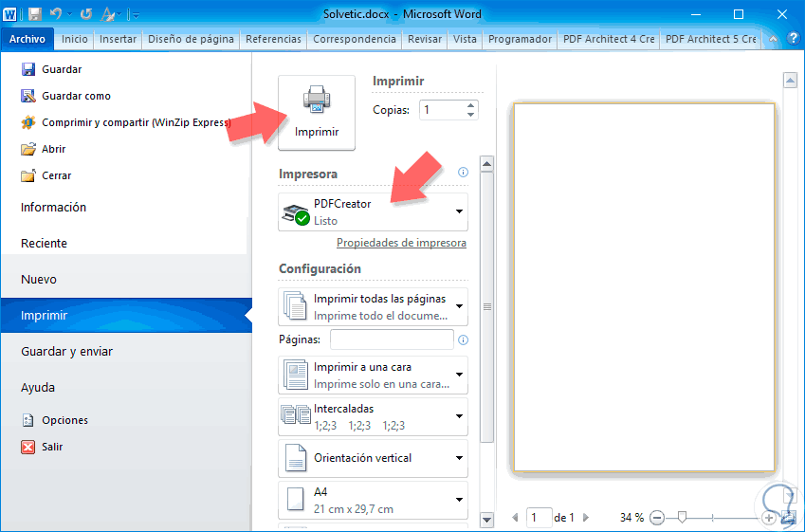Select Reciente in the backstage menu
Image resolution: width=805 pixels, height=532 pixels.
44,244
